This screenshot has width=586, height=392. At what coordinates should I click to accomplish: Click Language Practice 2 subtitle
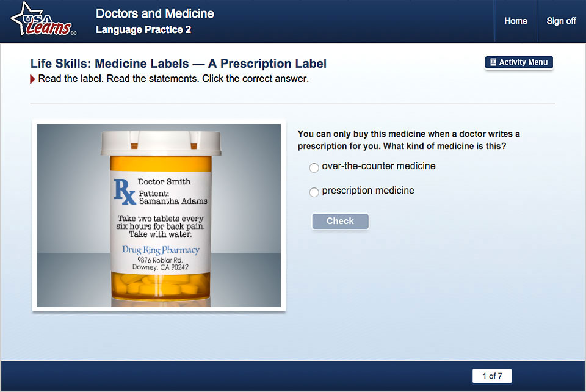tap(143, 30)
